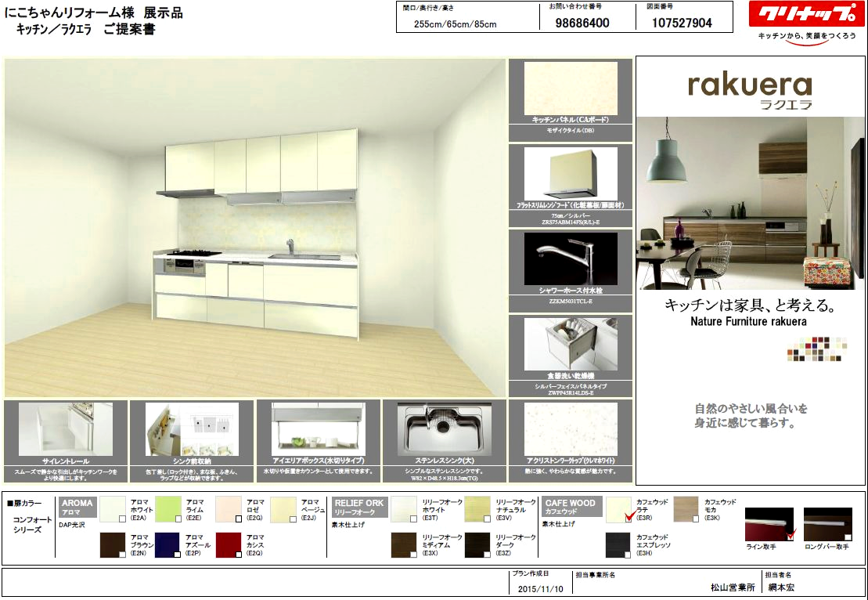868x600 pixels.
Task: Click the red Cleanup brand logo
Action: 806,14
